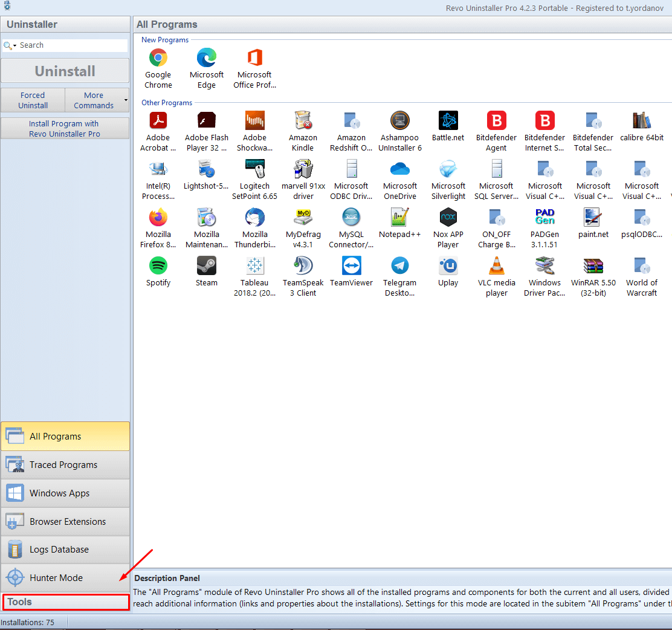This screenshot has width=672, height=630.
Task: Select the ON_OFF Charge icon
Action: coord(497,218)
